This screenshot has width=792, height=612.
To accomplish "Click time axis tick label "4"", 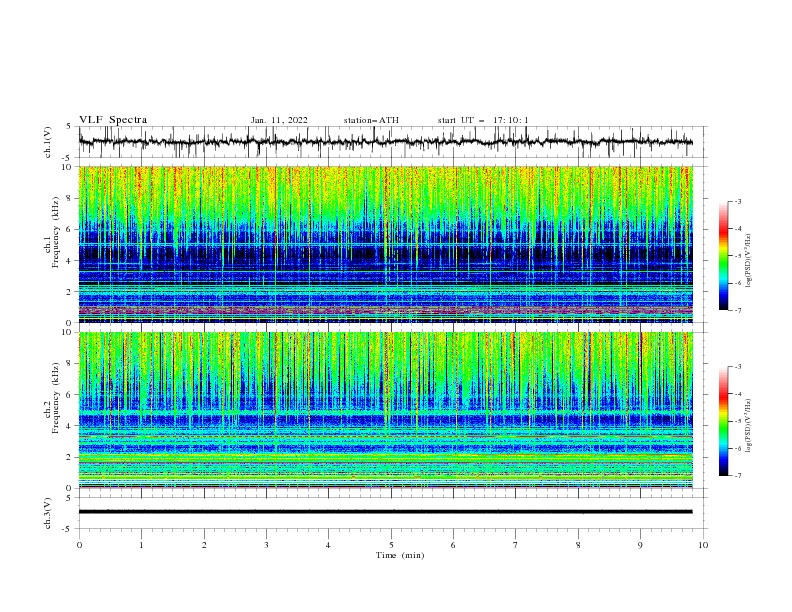I will (x=328, y=545).
